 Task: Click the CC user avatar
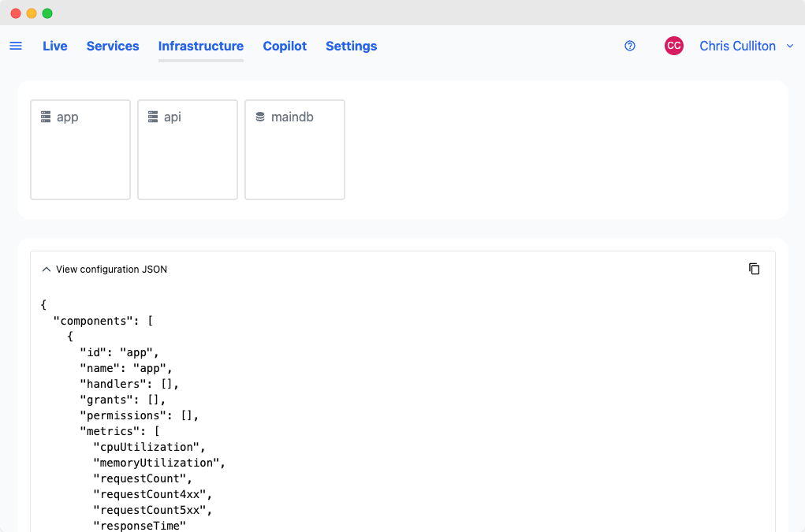point(673,46)
